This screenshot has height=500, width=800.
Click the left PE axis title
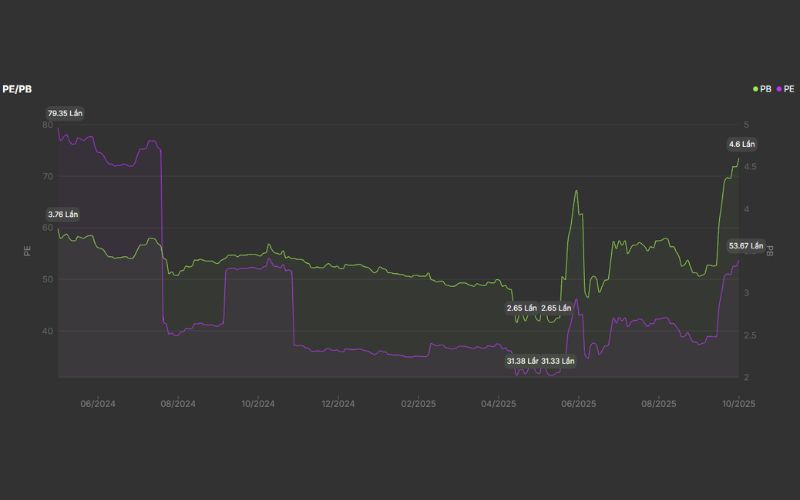(28, 250)
